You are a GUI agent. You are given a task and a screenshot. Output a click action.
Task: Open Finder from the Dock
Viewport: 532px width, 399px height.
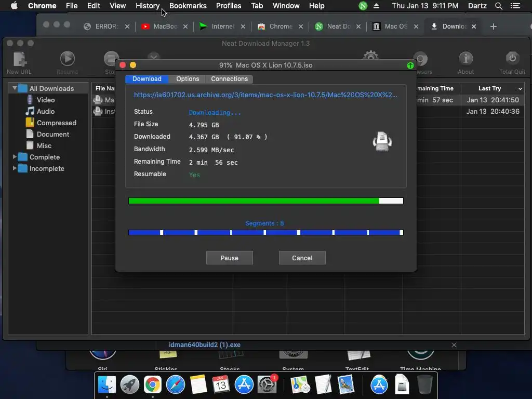point(107,384)
